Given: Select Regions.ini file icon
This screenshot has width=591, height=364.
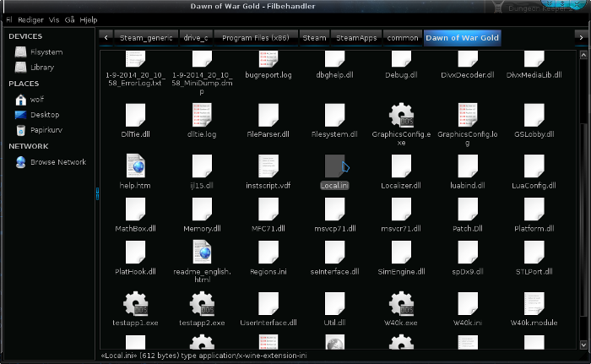Looking at the screenshot, I should [268, 252].
